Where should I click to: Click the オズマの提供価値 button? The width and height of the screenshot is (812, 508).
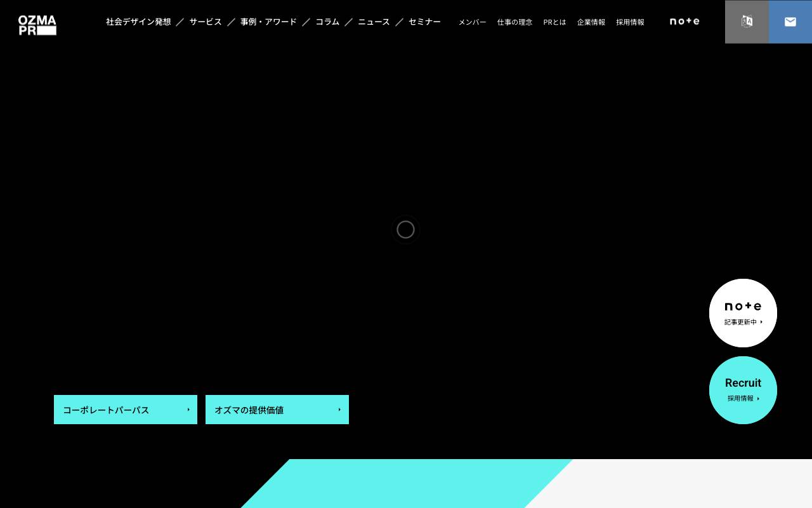click(277, 410)
